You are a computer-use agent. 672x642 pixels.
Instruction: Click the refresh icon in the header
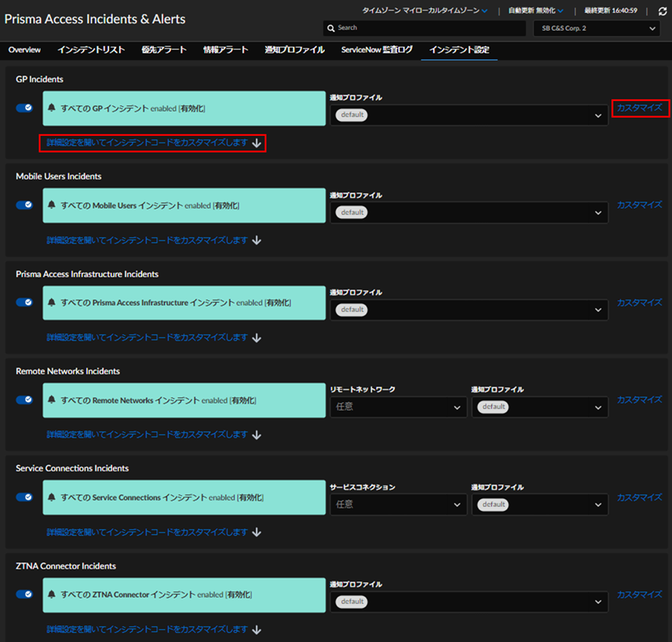(x=663, y=11)
